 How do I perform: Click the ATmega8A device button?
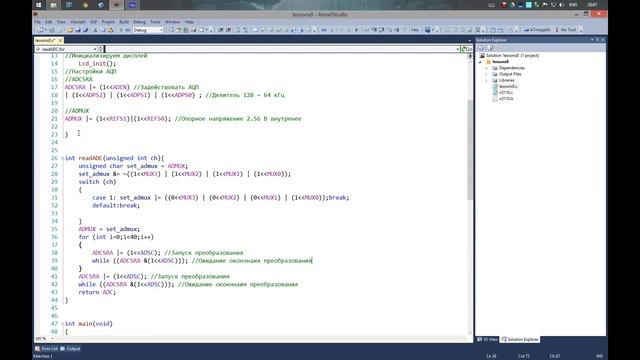coord(537,30)
